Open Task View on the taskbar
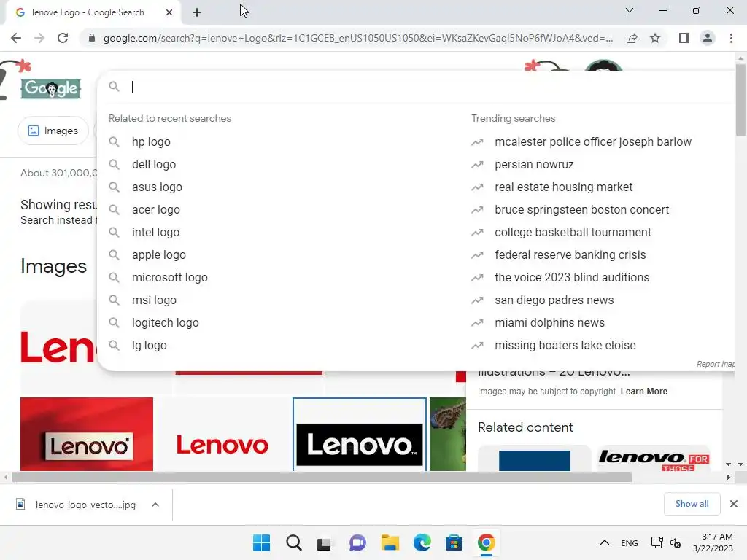Viewport: 747px width, 560px height. (325, 543)
